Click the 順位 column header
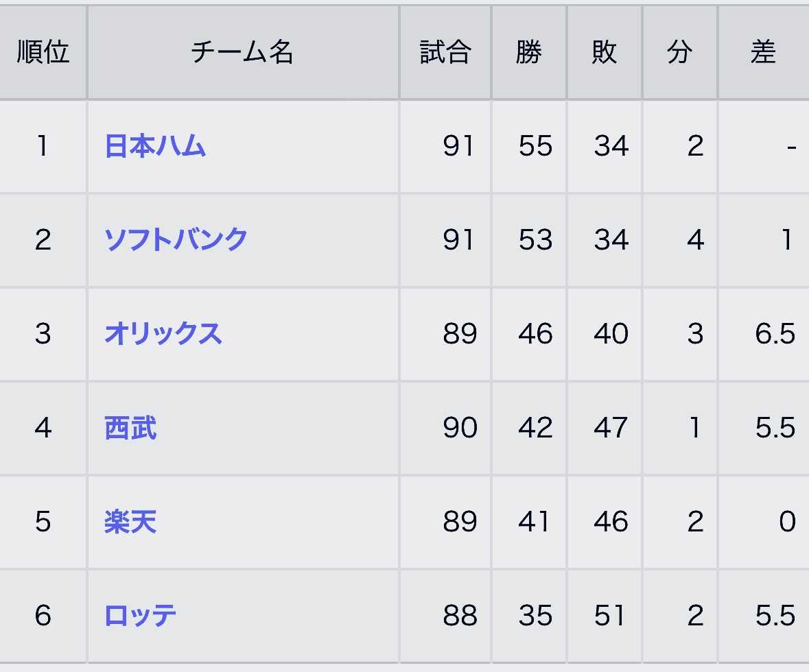809x672 pixels. point(43,52)
